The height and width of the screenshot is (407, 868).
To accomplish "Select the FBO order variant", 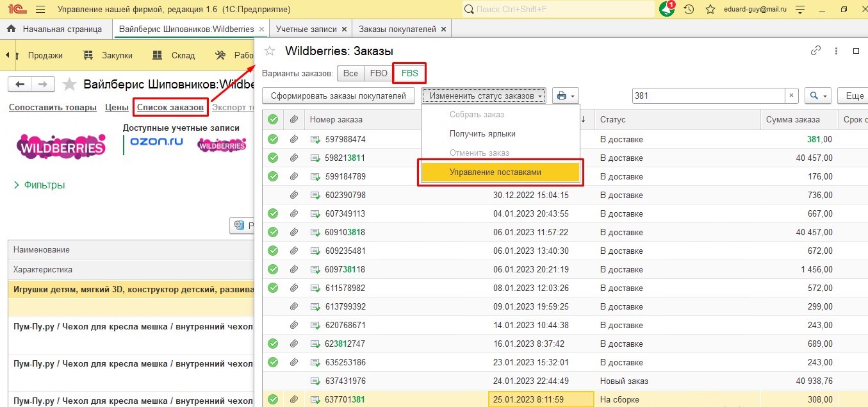I will (x=379, y=73).
